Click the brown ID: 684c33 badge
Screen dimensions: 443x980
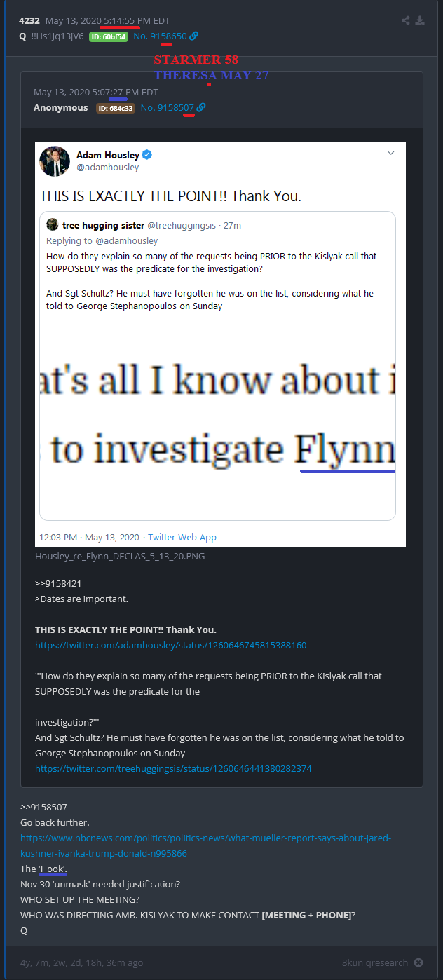116,108
